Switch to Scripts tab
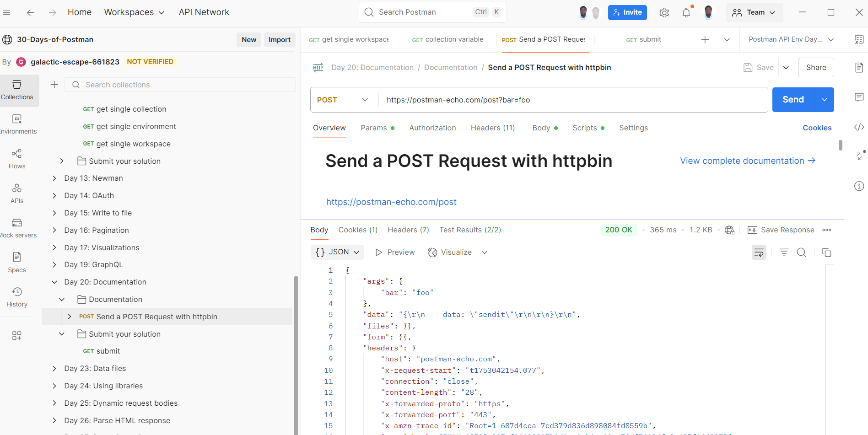This screenshot has height=435, width=868. click(x=588, y=128)
